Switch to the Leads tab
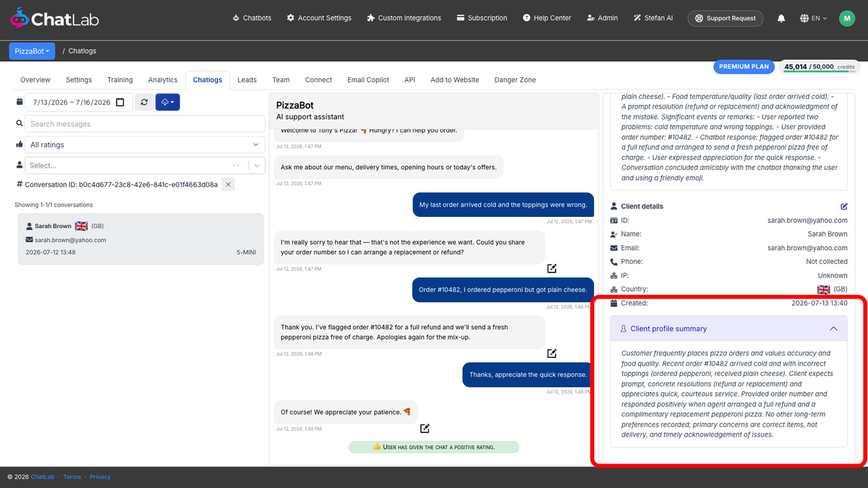 tap(247, 80)
